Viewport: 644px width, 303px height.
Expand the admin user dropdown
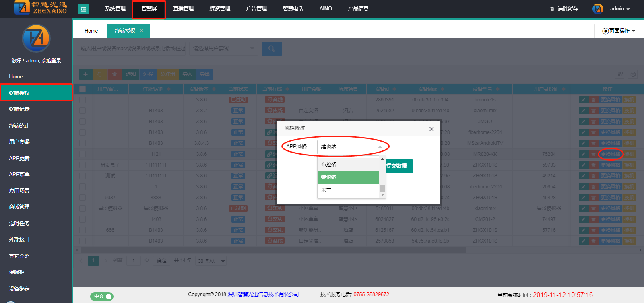pos(620,9)
